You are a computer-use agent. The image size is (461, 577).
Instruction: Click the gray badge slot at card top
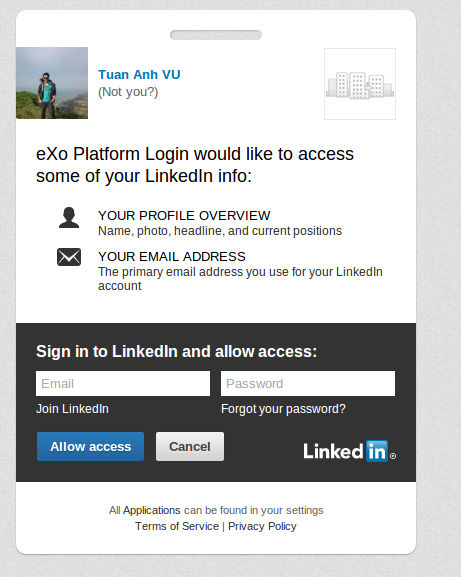(x=216, y=35)
